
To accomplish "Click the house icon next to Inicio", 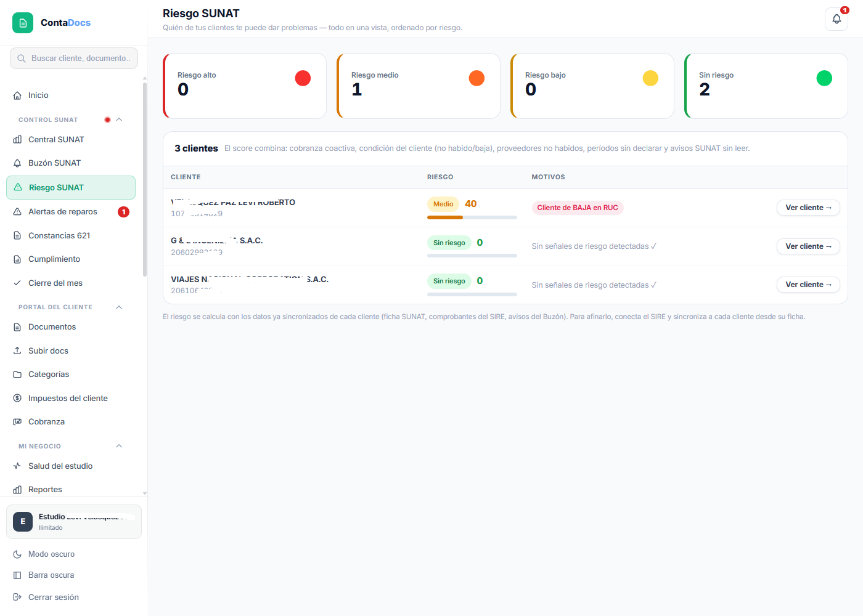I will (x=17, y=95).
